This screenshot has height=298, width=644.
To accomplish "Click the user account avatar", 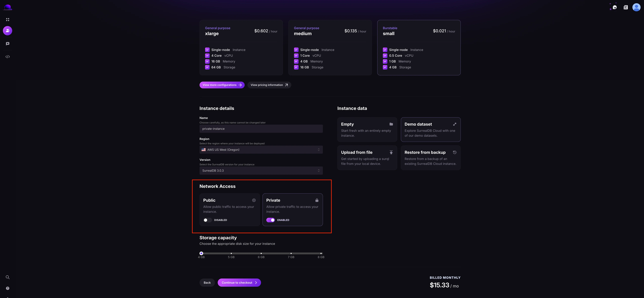I will tap(636, 7).
